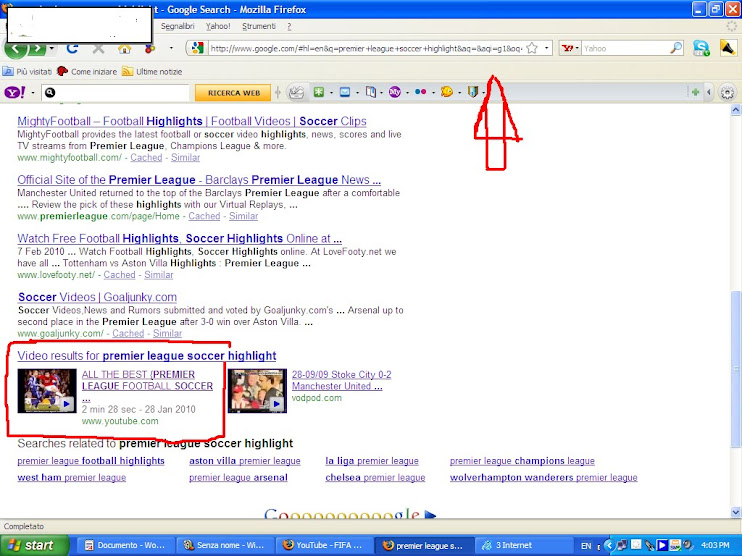Open ALL THE BEST PREMIER LEAGUE video link
Screen dimensions: 742x556
147,386
